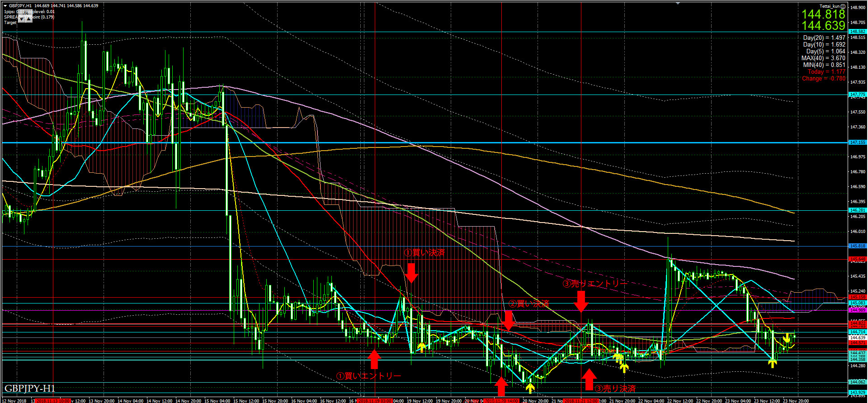
Task: Click the red 145.648 price level tag
Action: tap(858, 259)
